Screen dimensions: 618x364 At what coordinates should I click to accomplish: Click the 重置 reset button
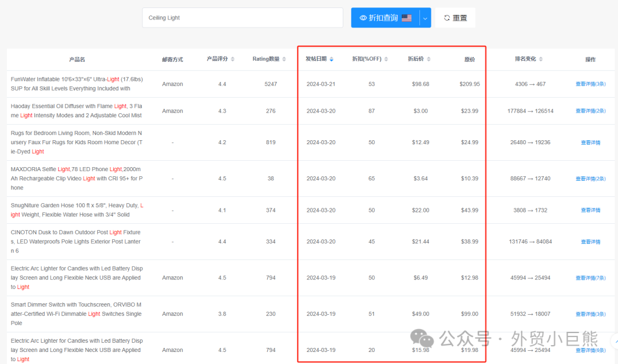455,18
